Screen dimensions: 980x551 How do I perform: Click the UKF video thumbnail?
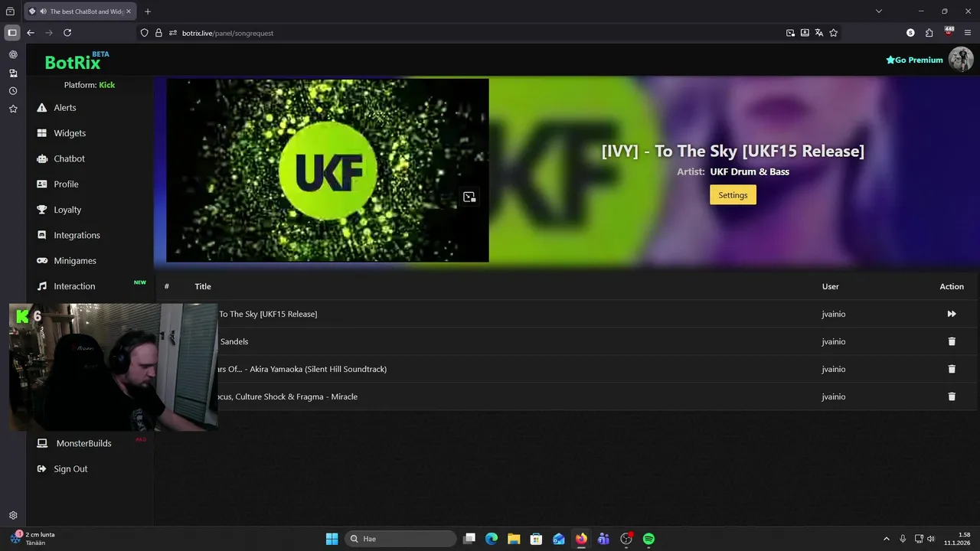pyautogui.click(x=328, y=170)
